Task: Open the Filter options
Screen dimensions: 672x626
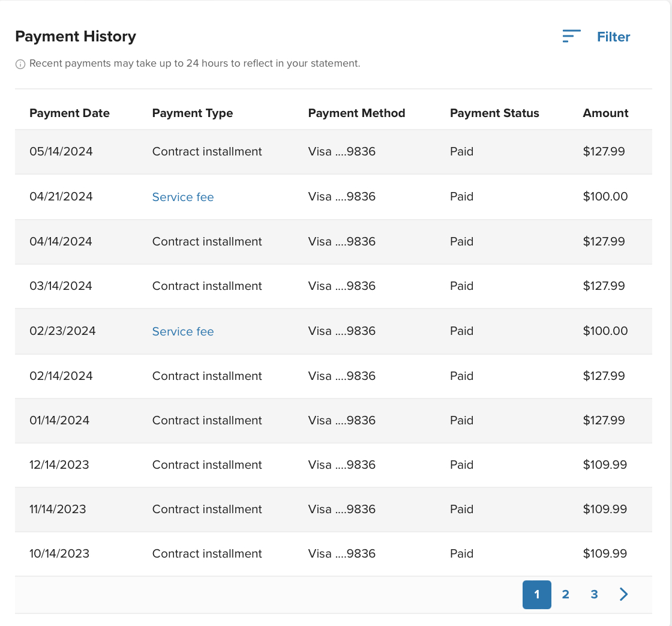Action: 613,37
